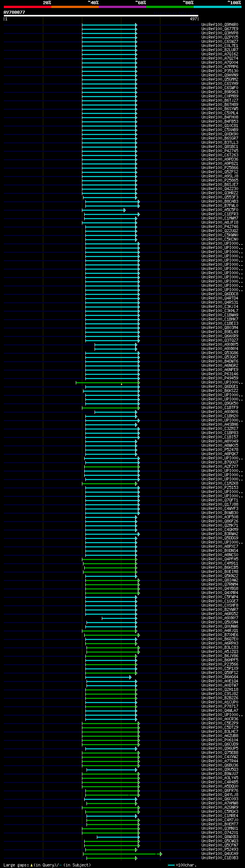Click the purple ~60% legend segment

(122, 7)
